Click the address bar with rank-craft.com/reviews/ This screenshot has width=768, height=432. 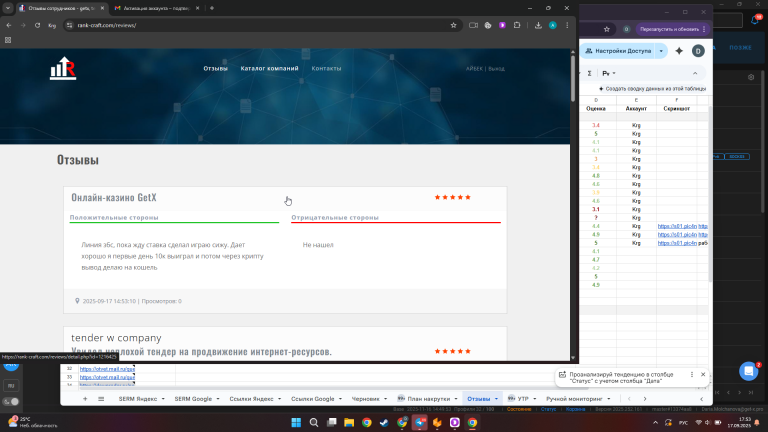coord(260,25)
